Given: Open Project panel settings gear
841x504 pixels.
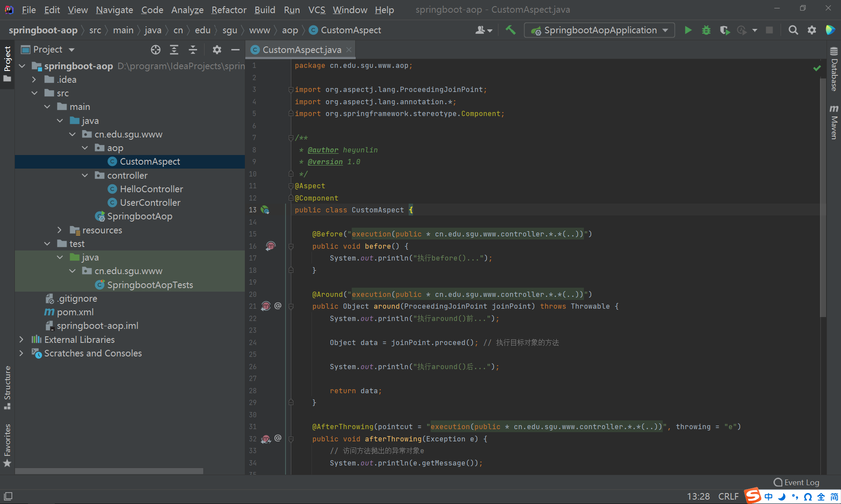Looking at the screenshot, I should pos(217,50).
